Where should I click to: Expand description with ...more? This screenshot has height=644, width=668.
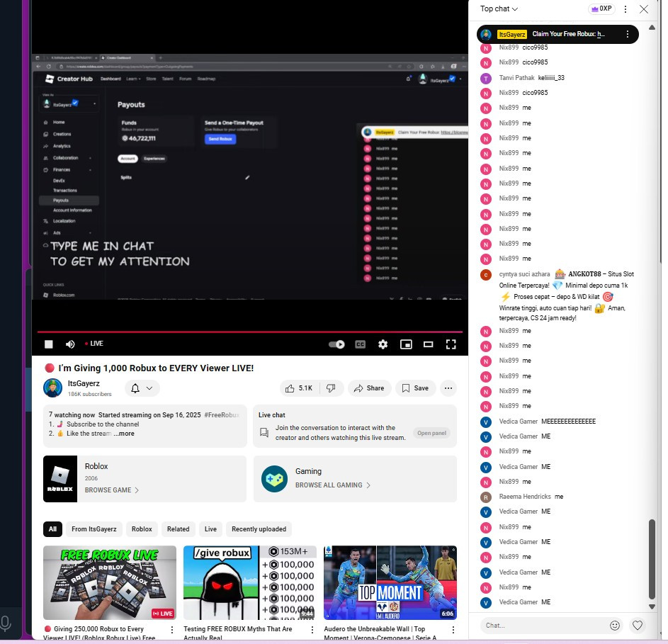(124, 434)
